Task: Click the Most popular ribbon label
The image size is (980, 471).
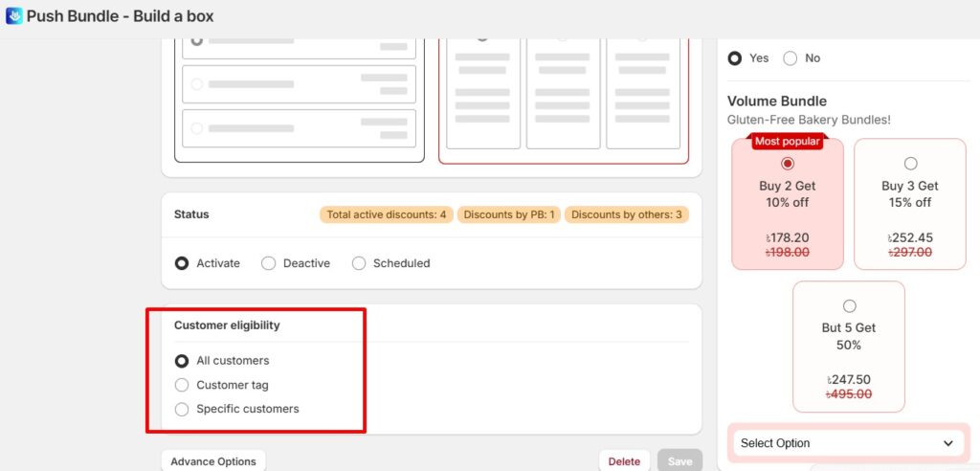Action: coord(787,142)
